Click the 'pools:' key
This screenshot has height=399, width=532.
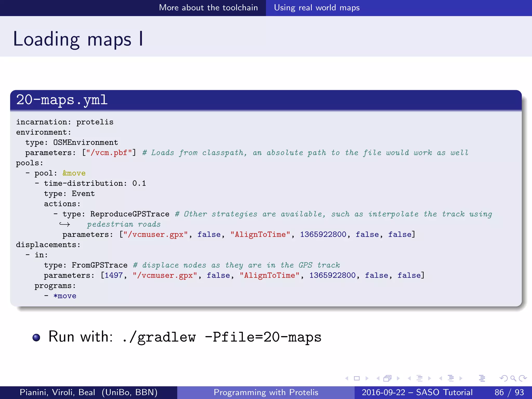point(29,163)
